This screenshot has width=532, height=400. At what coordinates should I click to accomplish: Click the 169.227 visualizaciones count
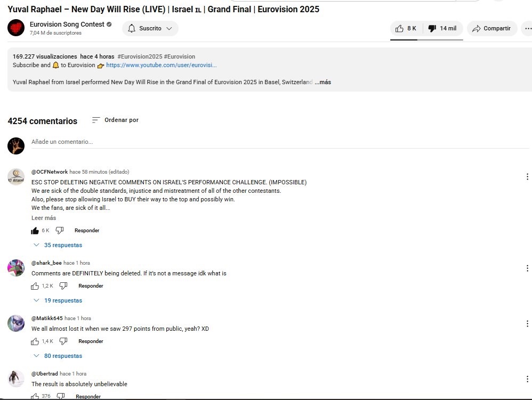pyautogui.click(x=45, y=56)
